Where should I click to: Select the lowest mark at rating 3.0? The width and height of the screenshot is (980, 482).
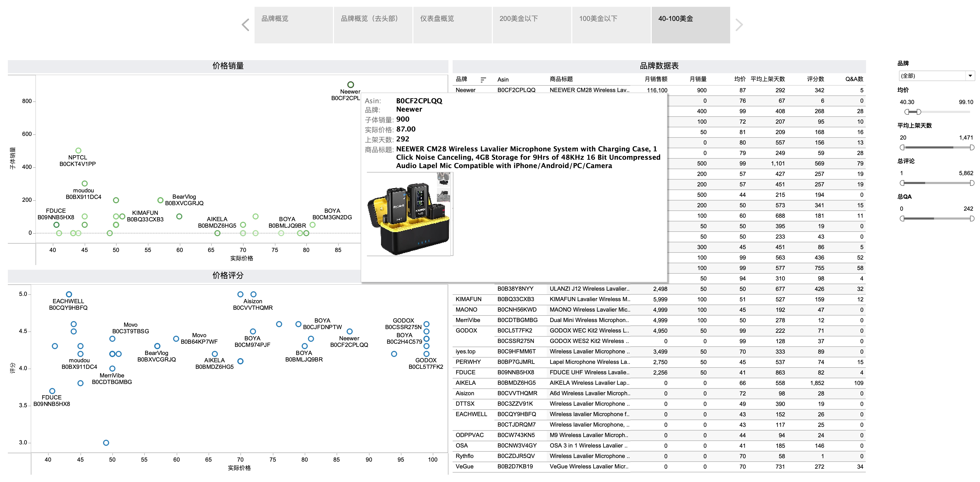[106, 443]
